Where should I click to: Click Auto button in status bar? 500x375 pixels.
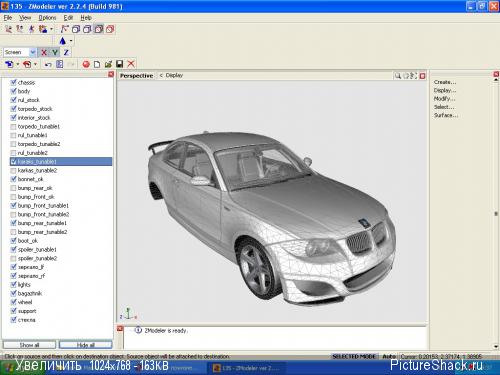point(389,356)
